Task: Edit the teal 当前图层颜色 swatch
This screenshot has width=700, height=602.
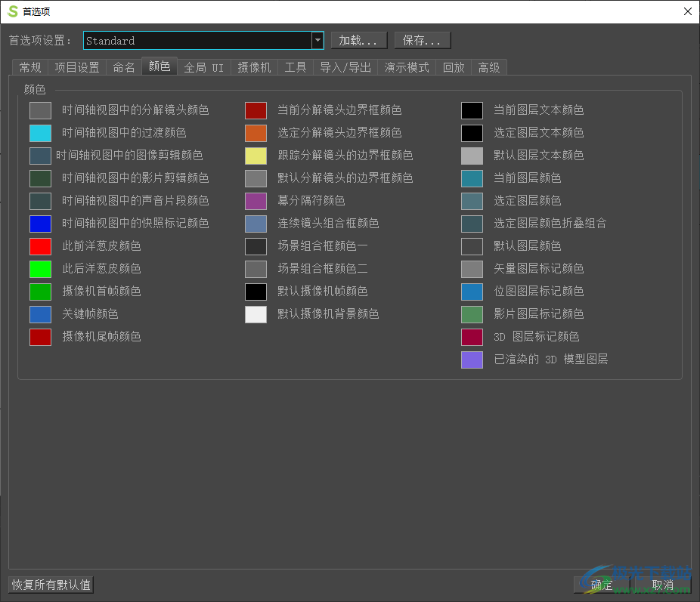Action: coord(472,178)
